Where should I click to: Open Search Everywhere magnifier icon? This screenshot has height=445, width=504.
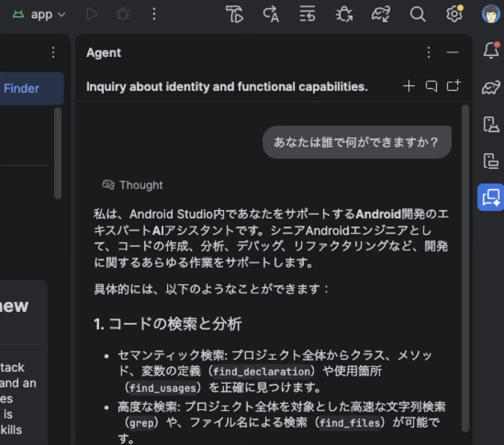(418, 14)
